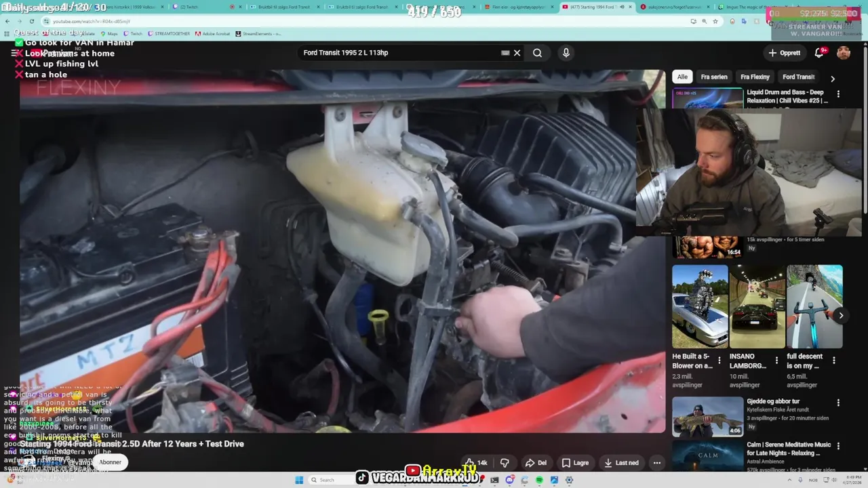Open the on-screen keyboard icon in search
This screenshot has height=488, width=868.
pyautogui.click(x=505, y=53)
